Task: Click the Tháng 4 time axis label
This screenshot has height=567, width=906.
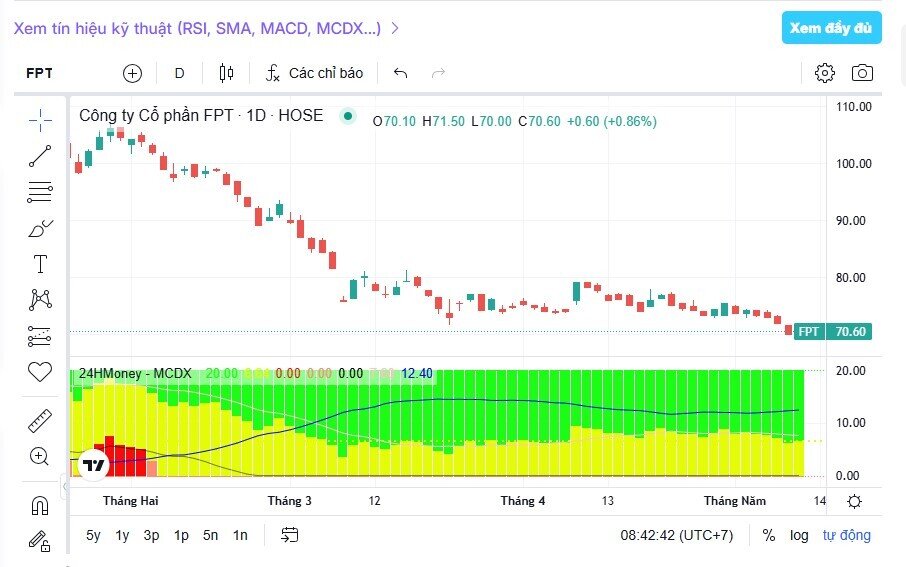Action: (523, 501)
